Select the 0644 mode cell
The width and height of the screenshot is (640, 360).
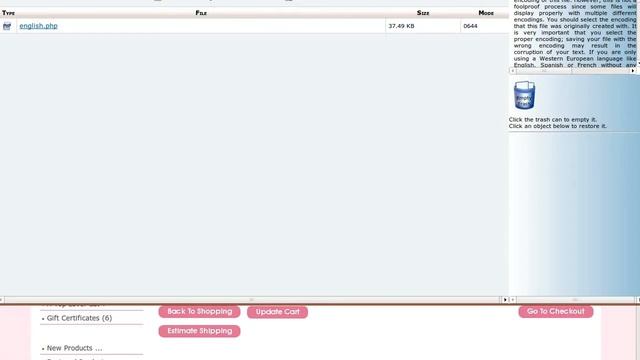click(x=484, y=26)
